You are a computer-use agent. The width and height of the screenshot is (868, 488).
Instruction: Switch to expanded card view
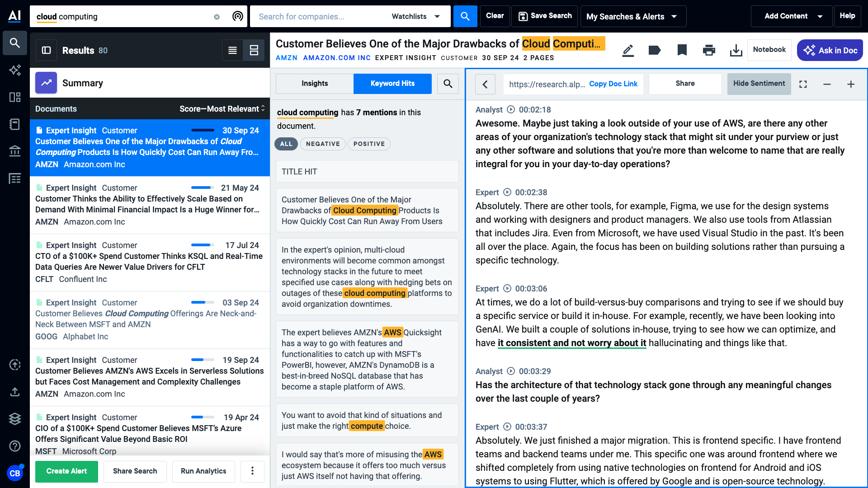254,50
